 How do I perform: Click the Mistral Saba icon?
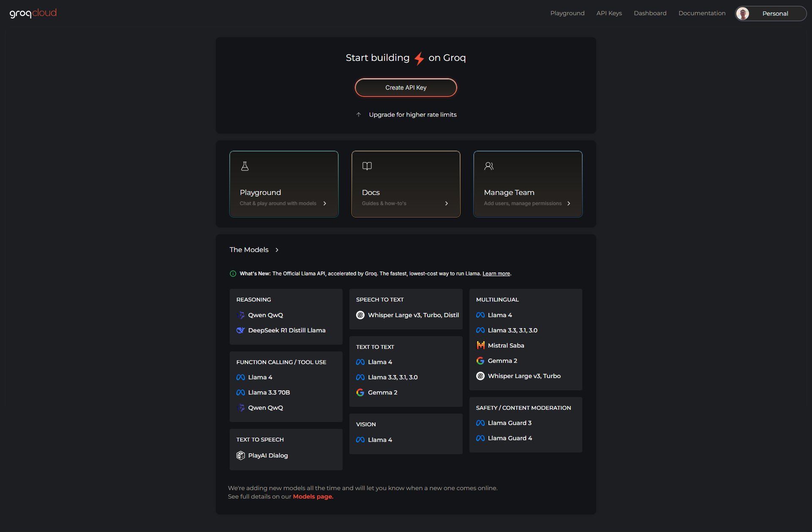pos(480,346)
